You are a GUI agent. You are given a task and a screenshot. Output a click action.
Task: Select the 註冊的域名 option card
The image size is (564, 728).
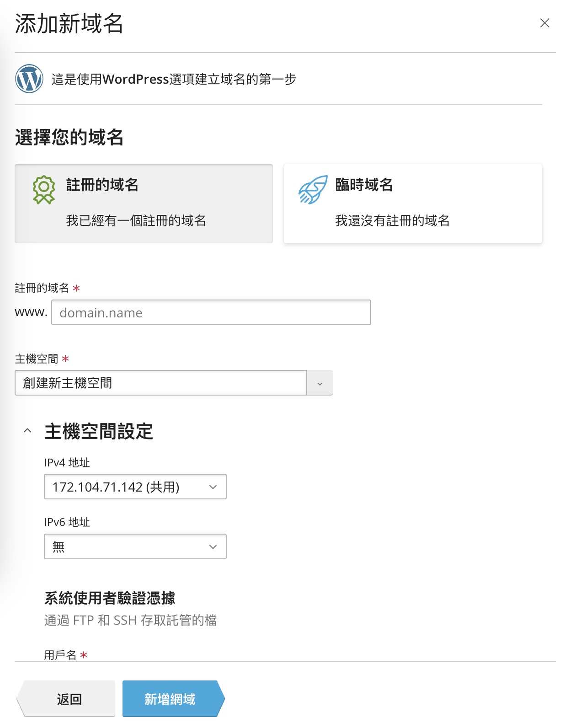144,203
